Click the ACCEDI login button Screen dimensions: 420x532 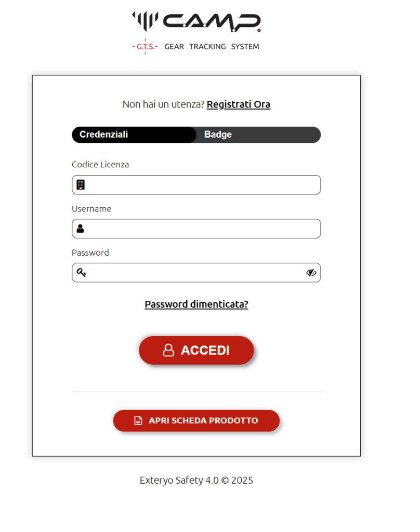(x=196, y=350)
